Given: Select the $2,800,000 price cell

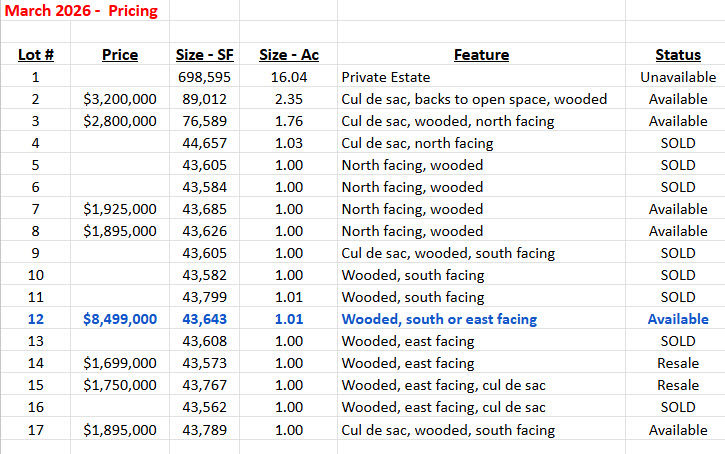Looking at the screenshot, I should pos(120,121).
